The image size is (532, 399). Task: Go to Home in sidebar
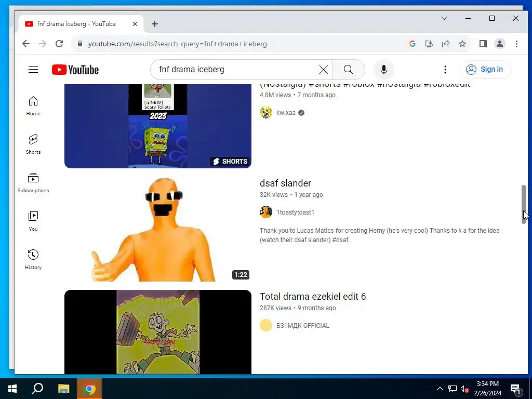coord(33,106)
